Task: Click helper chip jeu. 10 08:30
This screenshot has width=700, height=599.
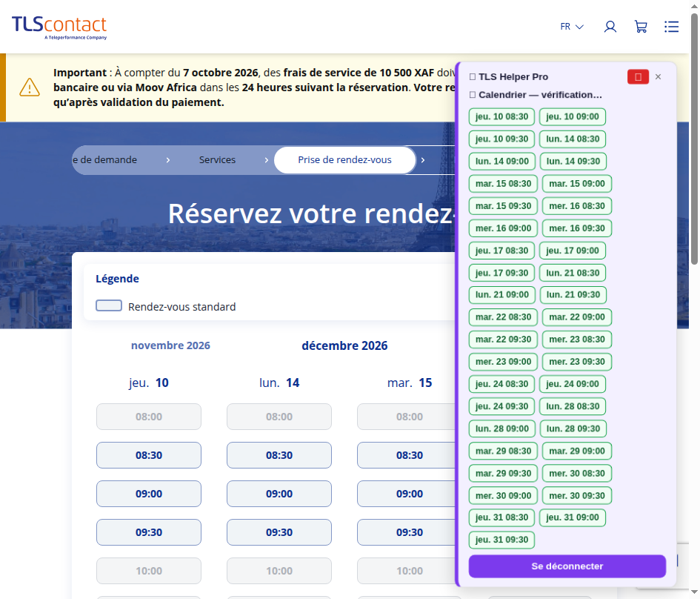Action: click(x=501, y=116)
